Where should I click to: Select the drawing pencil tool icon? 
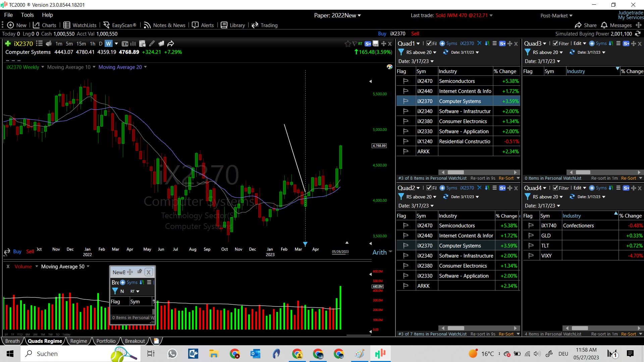click(152, 44)
